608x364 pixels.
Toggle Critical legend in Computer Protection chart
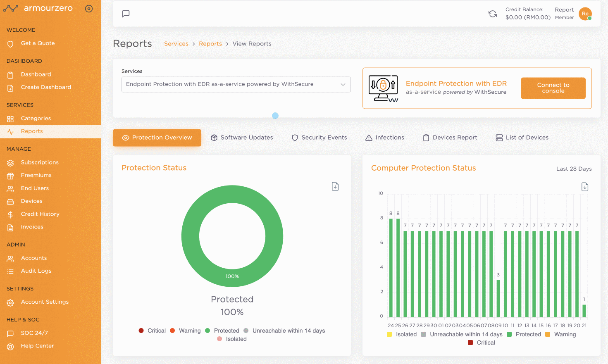pyautogui.click(x=482, y=343)
